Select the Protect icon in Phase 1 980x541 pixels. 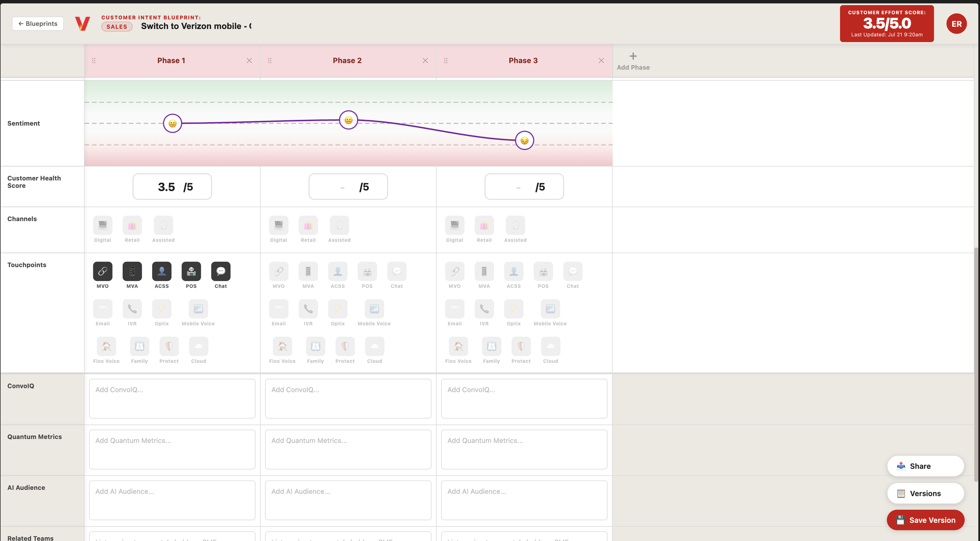click(x=169, y=346)
